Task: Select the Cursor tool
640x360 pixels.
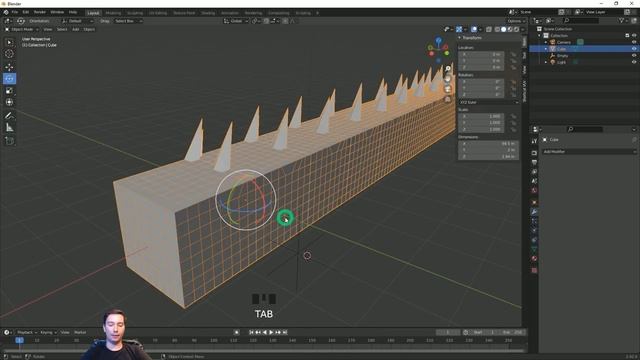Action: coord(9,54)
